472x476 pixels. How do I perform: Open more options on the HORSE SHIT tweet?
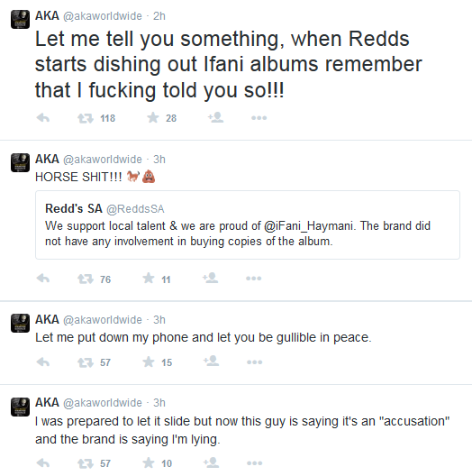click(x=254, y=279)
